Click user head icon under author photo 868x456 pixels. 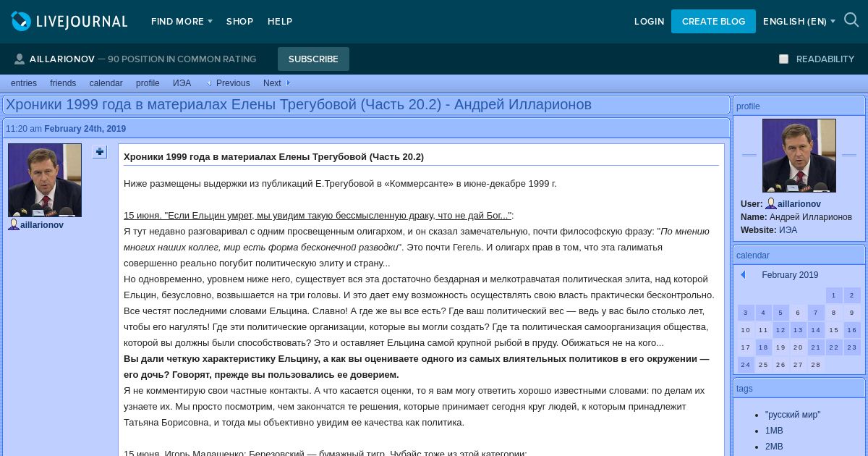tap(14, 224)
